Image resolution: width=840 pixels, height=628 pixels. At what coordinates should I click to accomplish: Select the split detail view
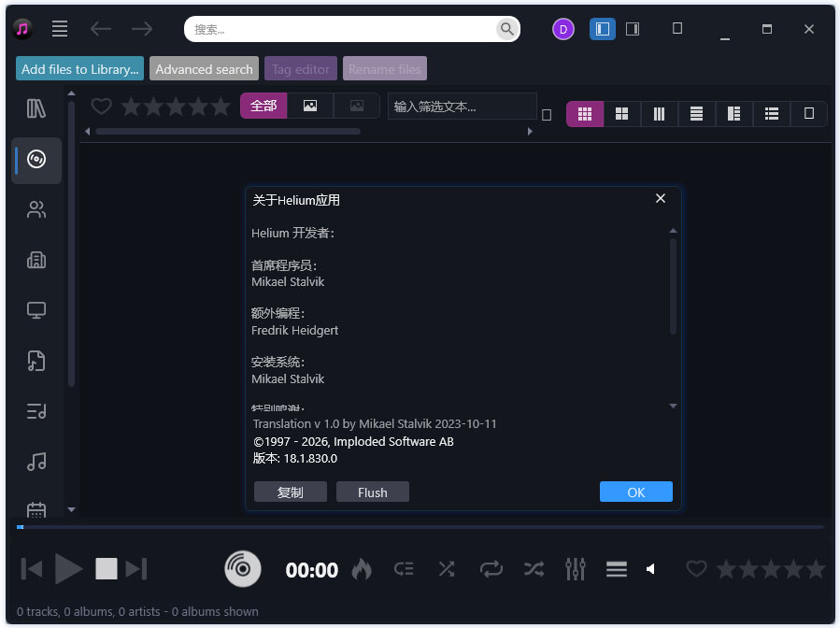(x=733, y=114)
